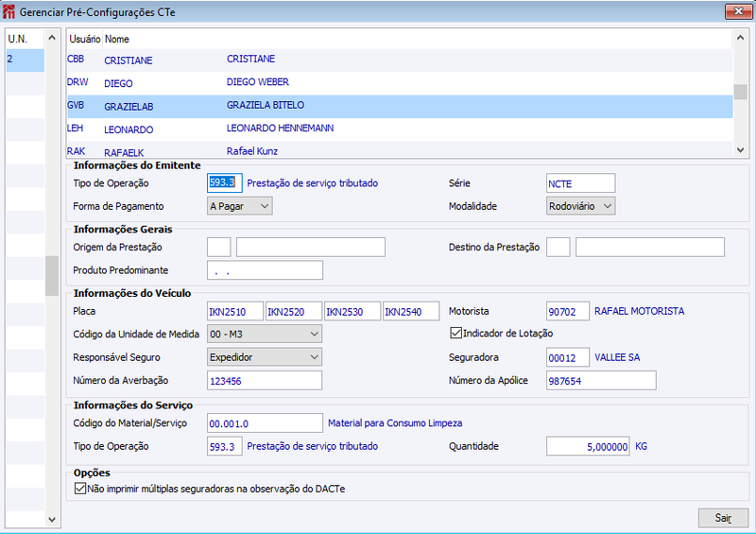Image resolution: width=756 pixels, height=534 pixels.
Task: Click the Número da Apólice field
Action: click(601, 381)
